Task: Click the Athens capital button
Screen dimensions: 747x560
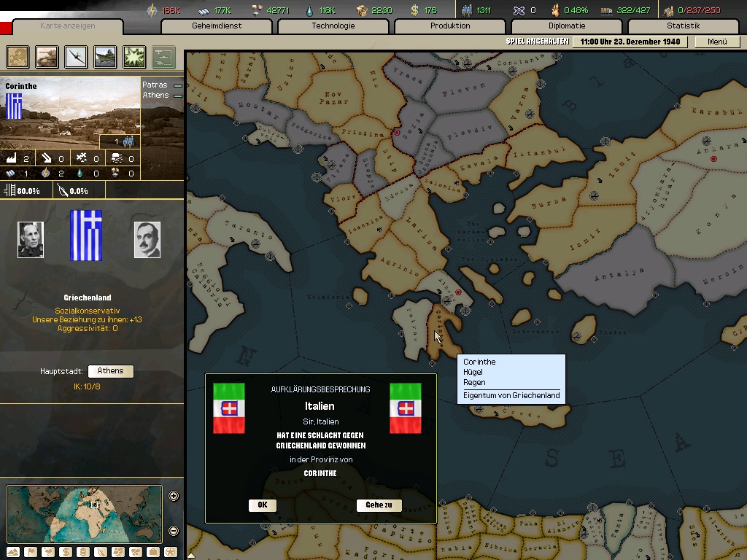Action: pos(110,371)
